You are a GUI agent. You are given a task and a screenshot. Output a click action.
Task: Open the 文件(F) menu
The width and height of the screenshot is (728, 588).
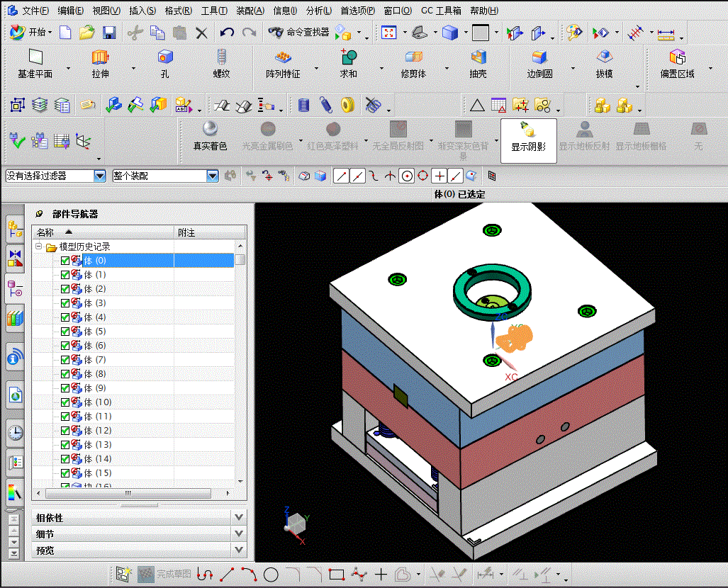[x=35, y=10]
